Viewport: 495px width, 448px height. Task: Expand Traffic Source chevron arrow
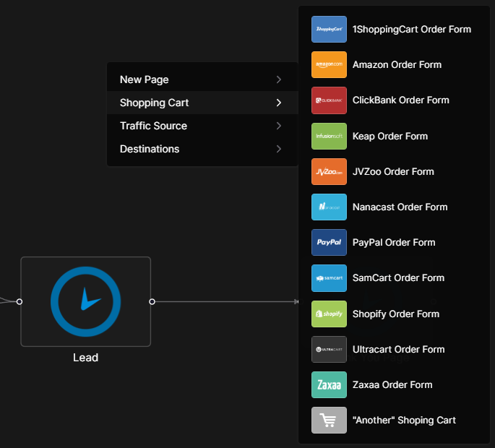point(279,126)
